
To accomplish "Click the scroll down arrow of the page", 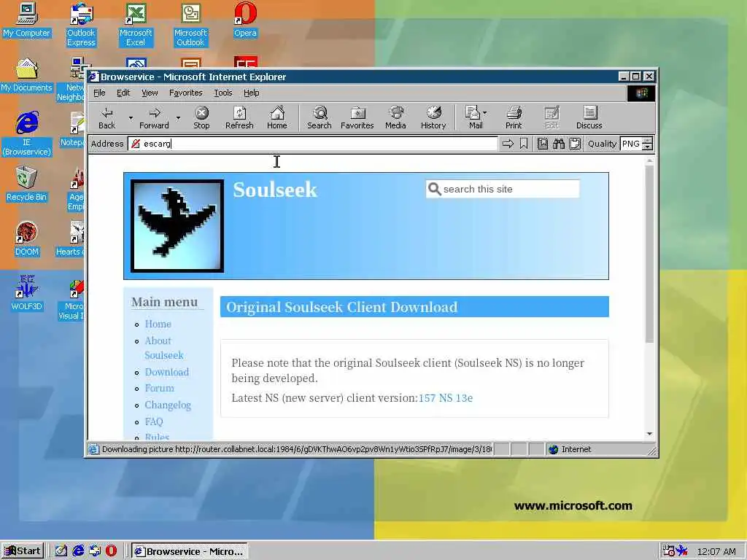I will tap(649, 434).
